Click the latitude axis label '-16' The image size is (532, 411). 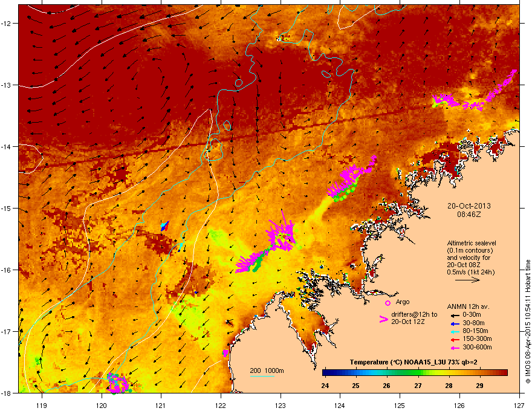(x=6, y=270)
